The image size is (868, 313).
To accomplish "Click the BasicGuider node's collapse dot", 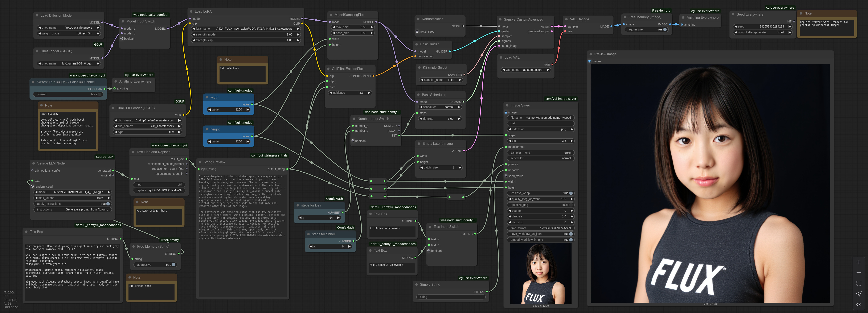I will 417,44.
